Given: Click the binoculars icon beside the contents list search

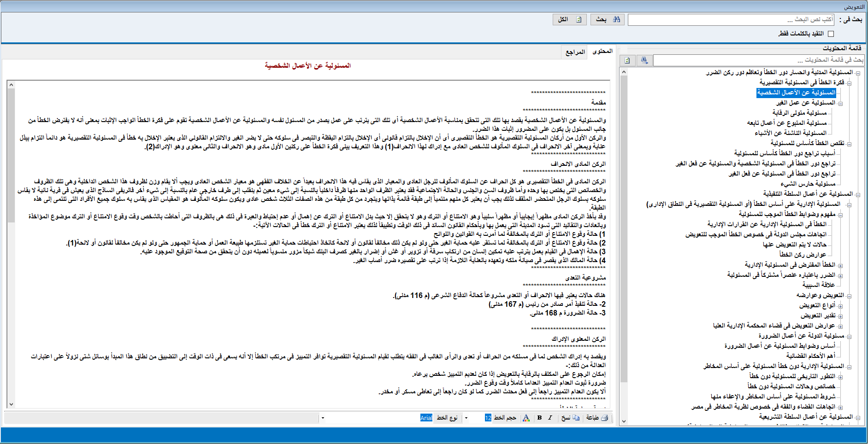Looking at the screenshot, I should pyautogui.click(x=644, y=60).
